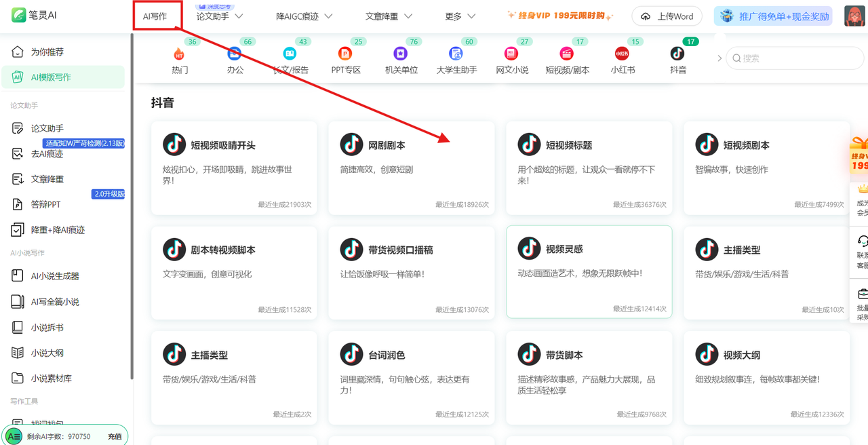Open the 短视频/剧本 category icon
The width and height of the screenshot is (868, 445).
pyautogui.click(x=567, y=54)
